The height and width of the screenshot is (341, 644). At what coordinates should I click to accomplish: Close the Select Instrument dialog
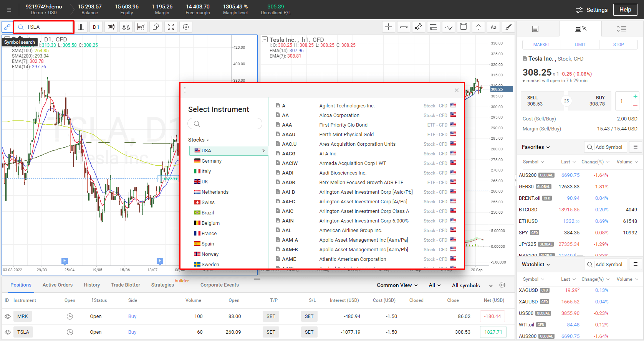pyautogui.click(x=457, y=90)
